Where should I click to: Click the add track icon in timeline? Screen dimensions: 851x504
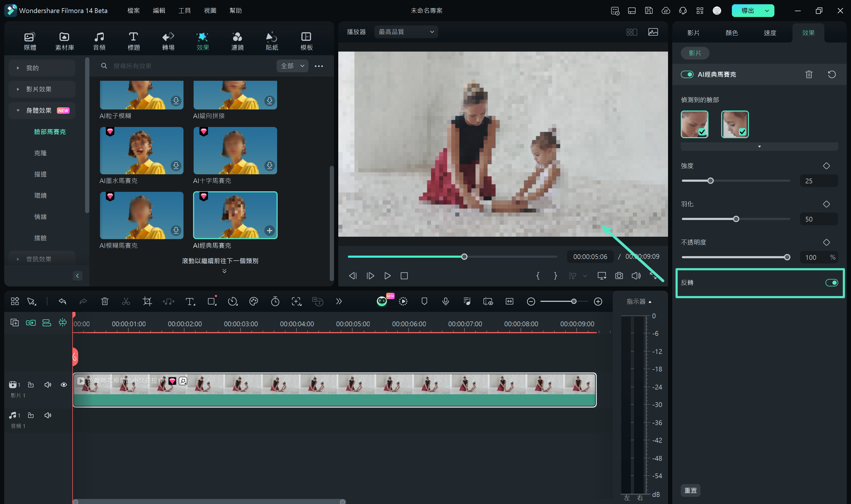click(x=15, y=322)
